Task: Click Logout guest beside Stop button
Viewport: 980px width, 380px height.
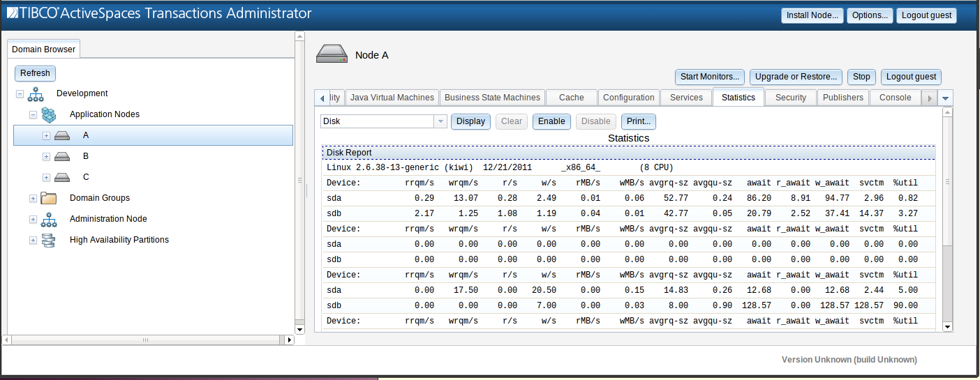Action: coord(911,77)
